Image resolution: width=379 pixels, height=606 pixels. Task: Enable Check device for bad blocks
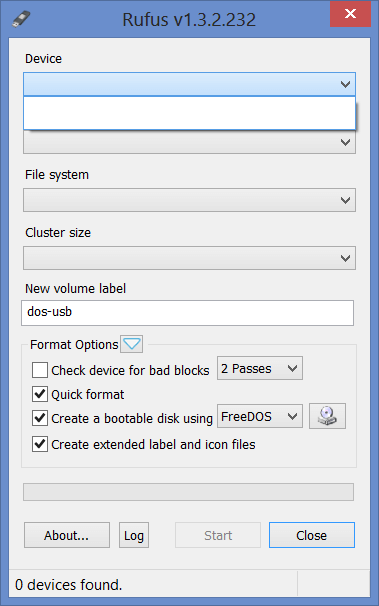point(40,370)
